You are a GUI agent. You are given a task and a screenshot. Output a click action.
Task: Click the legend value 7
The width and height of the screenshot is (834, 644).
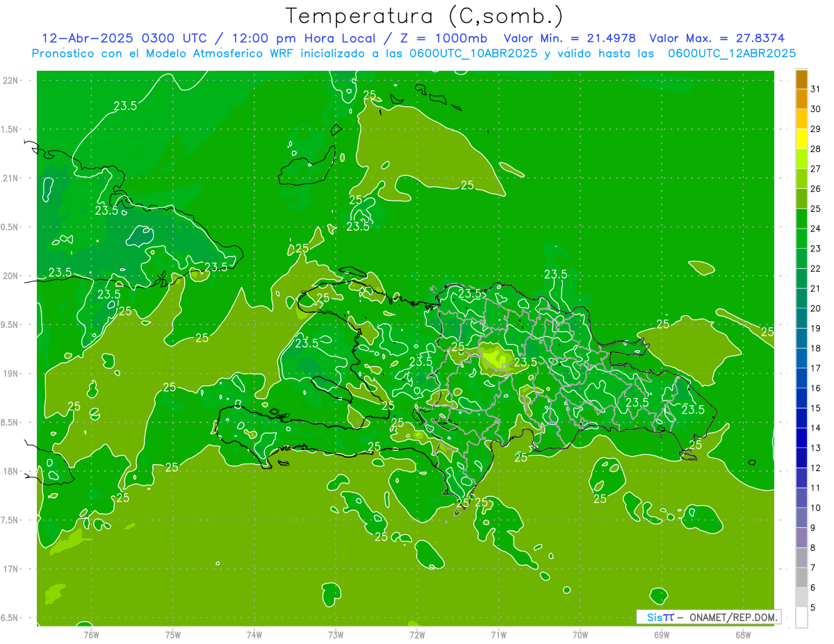pos(813,568)
